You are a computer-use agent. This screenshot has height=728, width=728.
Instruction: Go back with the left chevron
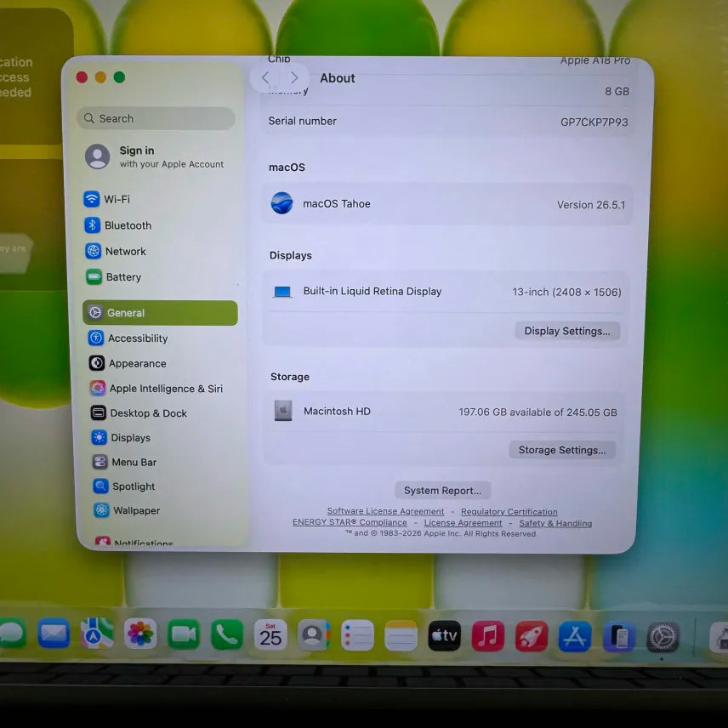pyautogui.click(x=265, y=77)
